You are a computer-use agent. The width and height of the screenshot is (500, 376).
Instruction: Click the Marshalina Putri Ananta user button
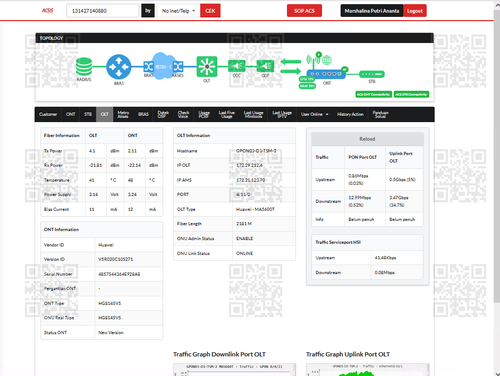pyautogui.click(x=372, y=11)
